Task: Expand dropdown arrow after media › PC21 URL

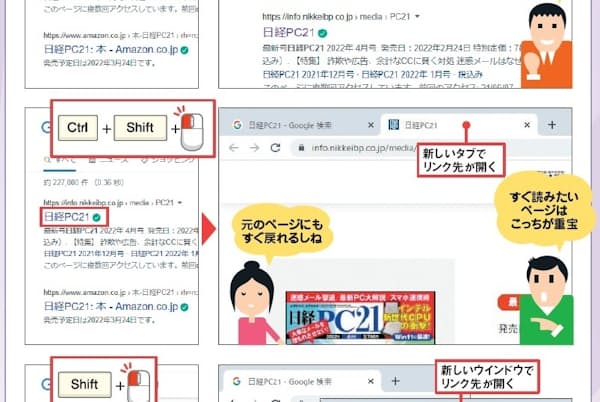Action: pos(180,202)
